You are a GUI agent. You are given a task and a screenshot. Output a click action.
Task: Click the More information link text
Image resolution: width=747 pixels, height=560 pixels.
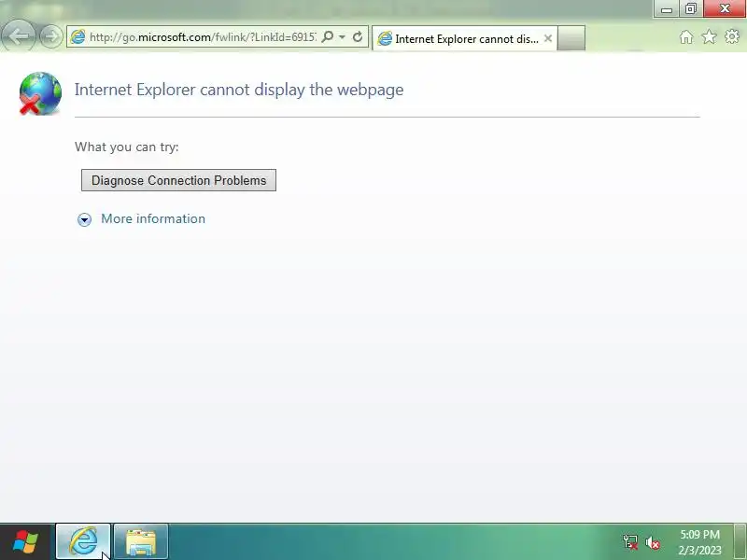tap(153, 218)
